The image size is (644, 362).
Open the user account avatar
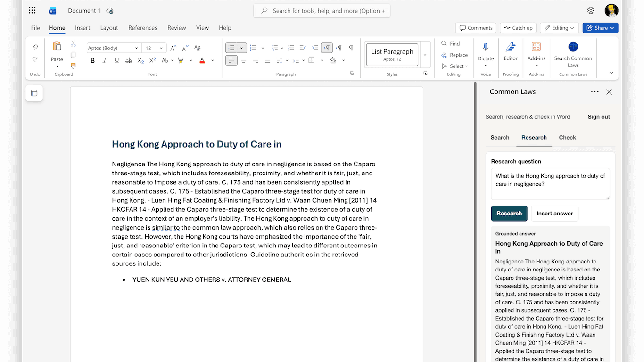pos(611,10)
